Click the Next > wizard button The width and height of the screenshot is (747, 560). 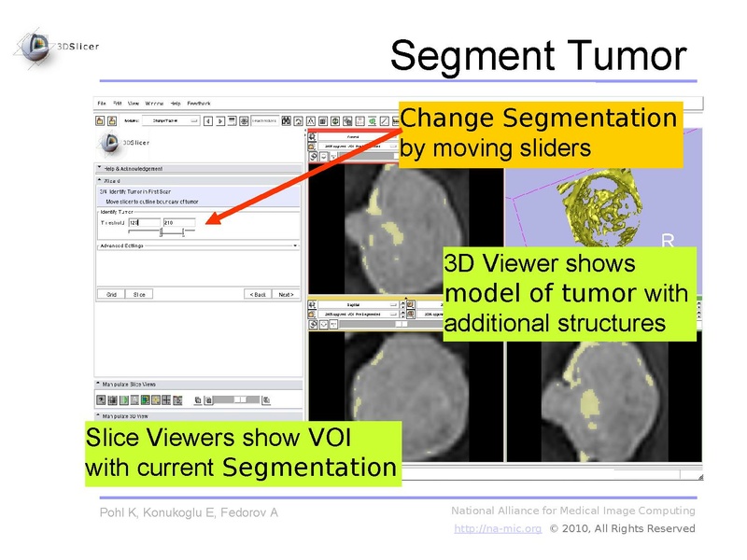(286, 294)
